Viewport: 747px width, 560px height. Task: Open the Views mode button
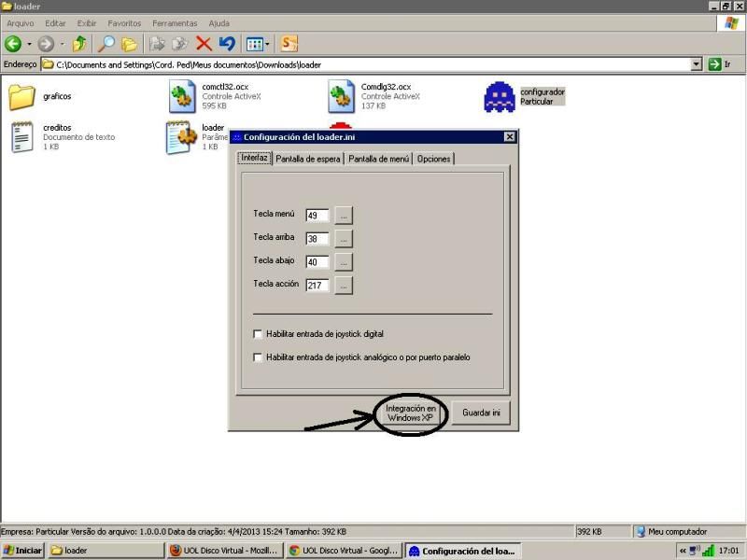tap(254, 44)
